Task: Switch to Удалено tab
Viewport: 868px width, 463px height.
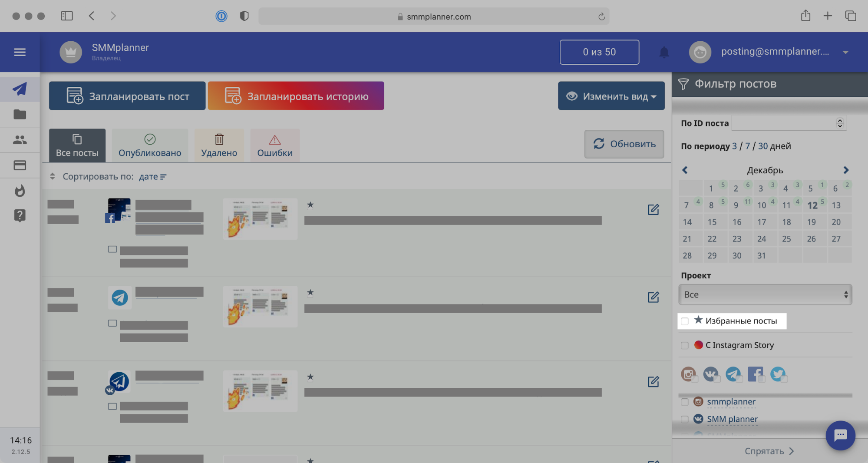Action: tap(219, 145)
